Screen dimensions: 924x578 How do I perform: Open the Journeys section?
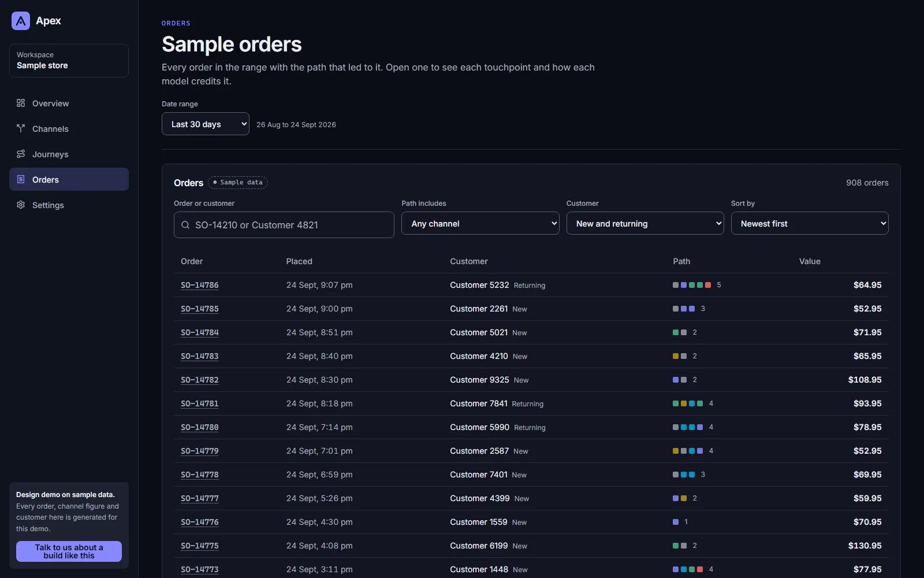tap(69, 154)
